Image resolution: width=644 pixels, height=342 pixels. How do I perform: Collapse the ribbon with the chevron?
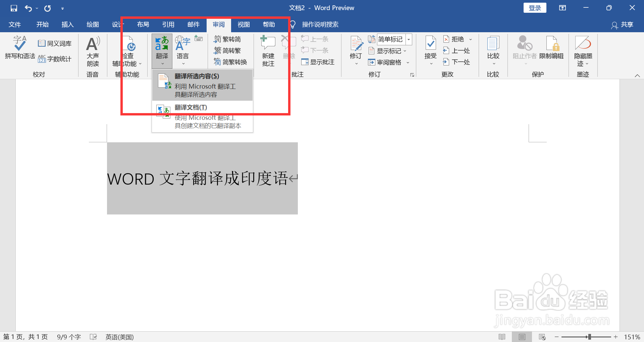click(637, 76)
